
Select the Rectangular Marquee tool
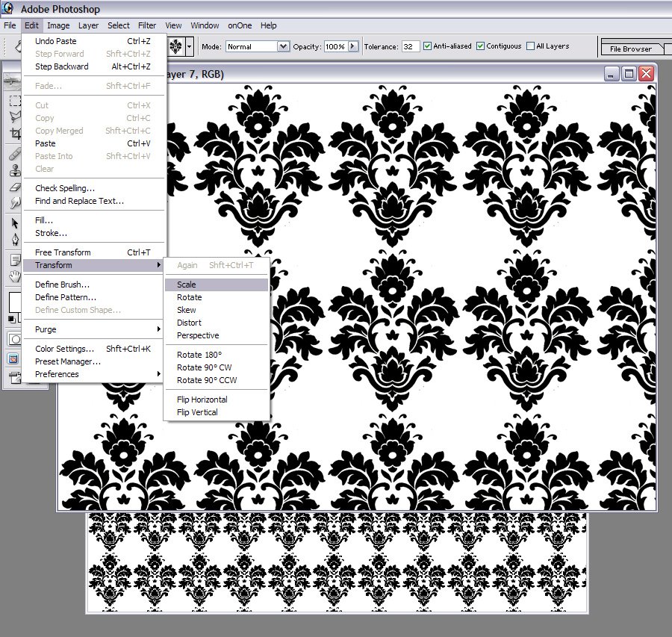(x=15, y=101)
